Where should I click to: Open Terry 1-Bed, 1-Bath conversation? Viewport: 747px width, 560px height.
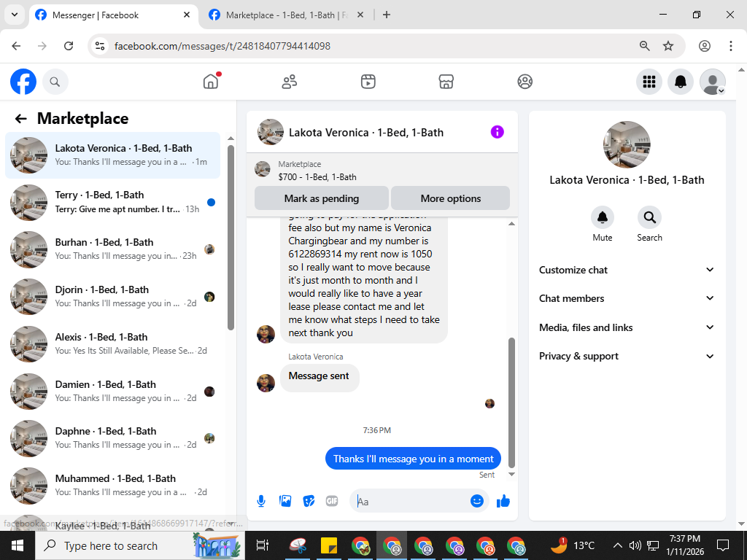(x=113, y=203)
